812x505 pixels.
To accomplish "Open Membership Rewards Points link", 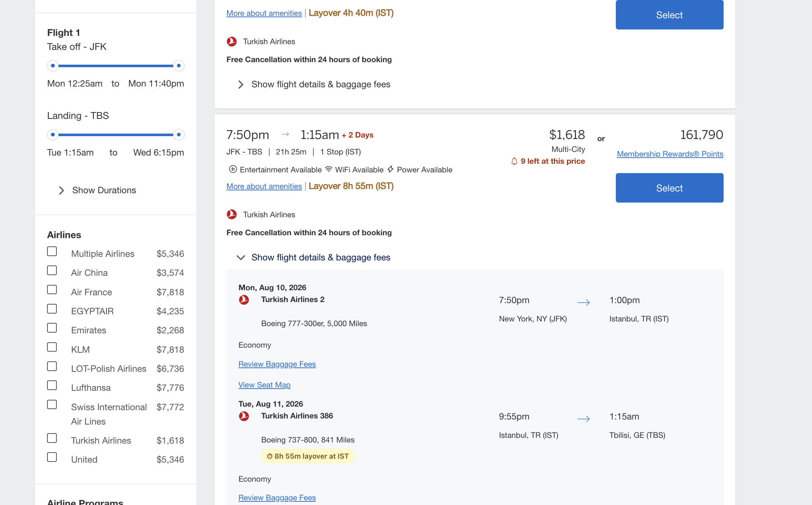I will pos(670,154).
